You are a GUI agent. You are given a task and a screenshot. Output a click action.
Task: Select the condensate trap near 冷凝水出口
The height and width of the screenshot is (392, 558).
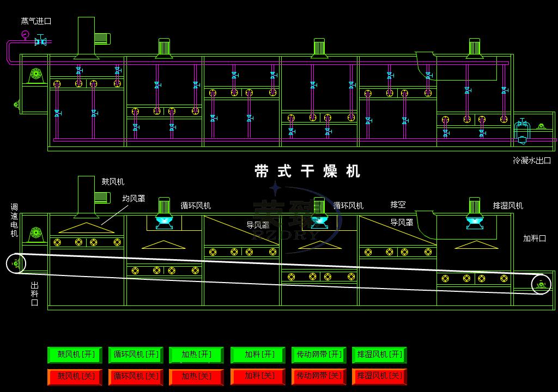pyautogui.click(x=522, y=131)
